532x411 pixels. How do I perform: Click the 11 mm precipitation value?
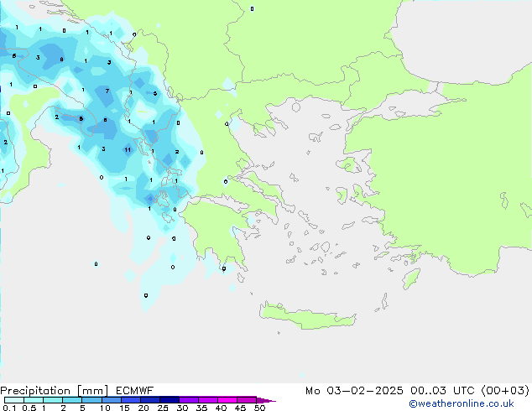[127, 149]
